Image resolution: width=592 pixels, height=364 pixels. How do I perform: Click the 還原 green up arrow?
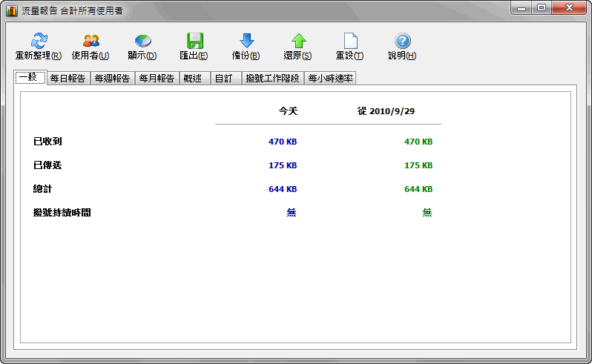298,42
